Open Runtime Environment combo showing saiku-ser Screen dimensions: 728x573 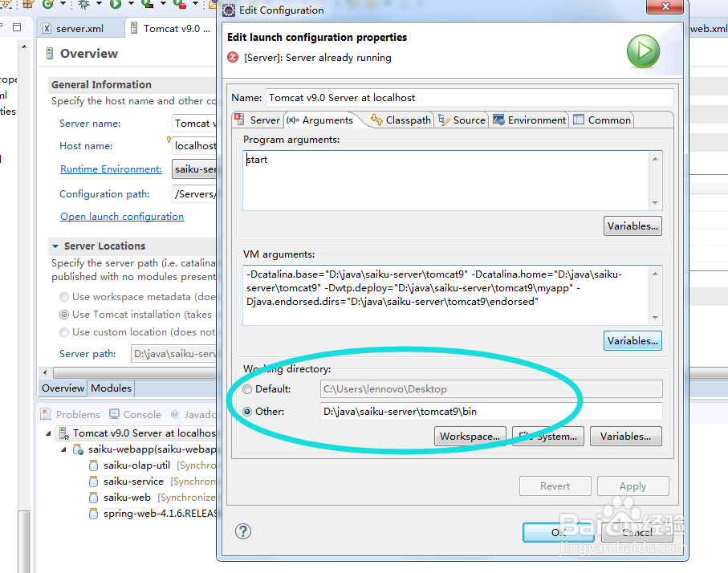[194, 169]
